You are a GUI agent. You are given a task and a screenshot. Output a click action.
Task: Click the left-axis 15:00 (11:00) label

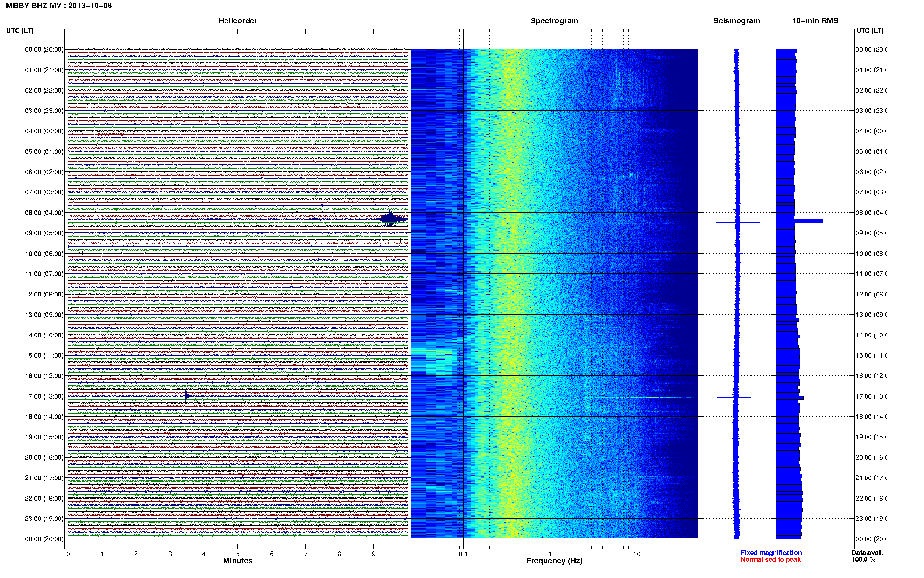(x=44, y=356)
